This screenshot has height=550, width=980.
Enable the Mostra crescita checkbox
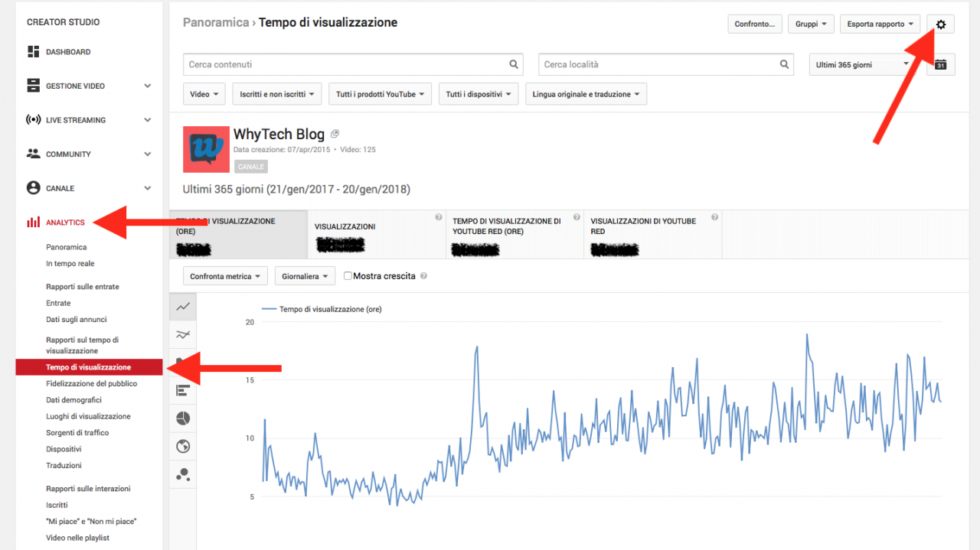tap(348, 275)
